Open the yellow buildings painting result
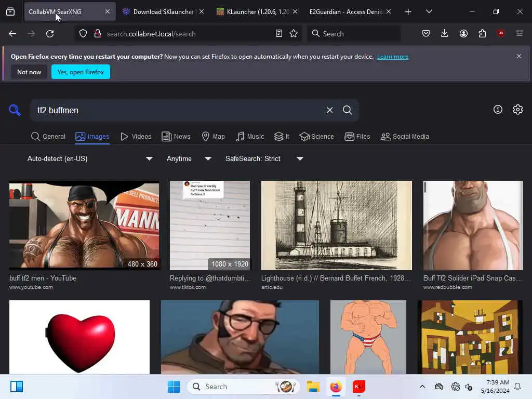 coord(470,337)
